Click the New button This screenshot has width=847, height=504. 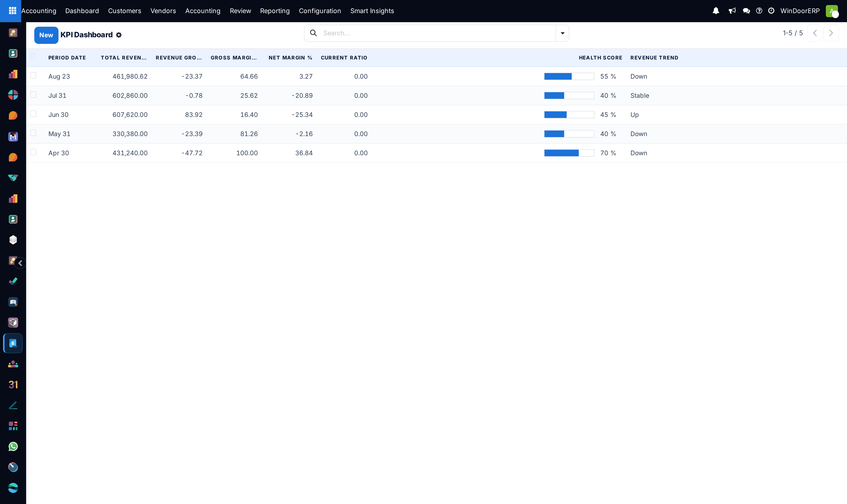(46, 35)
